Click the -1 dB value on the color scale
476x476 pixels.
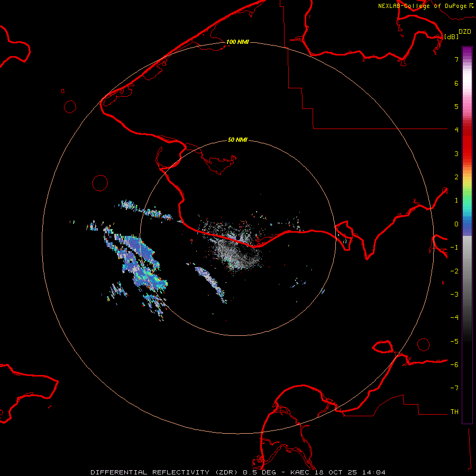click(454, 248)
